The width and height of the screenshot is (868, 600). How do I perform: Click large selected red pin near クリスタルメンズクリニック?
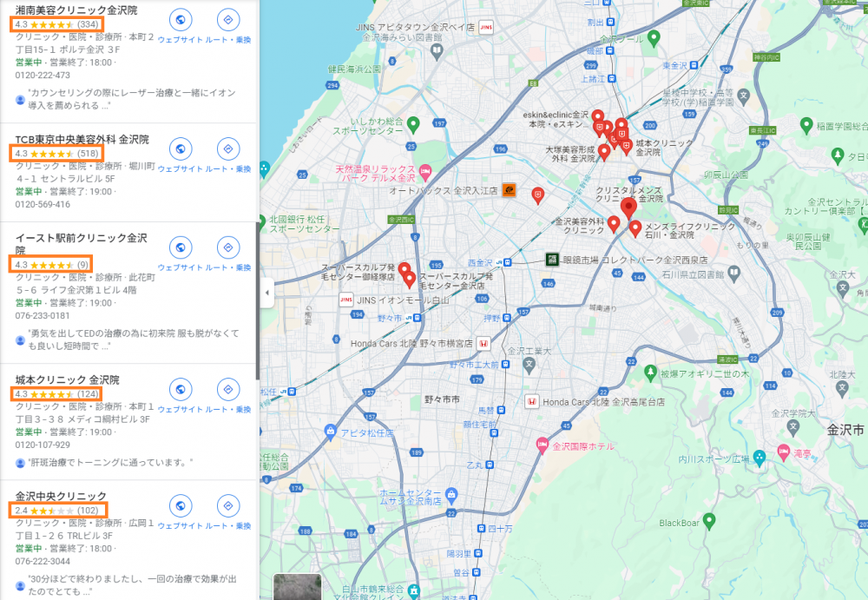point(628,209)
